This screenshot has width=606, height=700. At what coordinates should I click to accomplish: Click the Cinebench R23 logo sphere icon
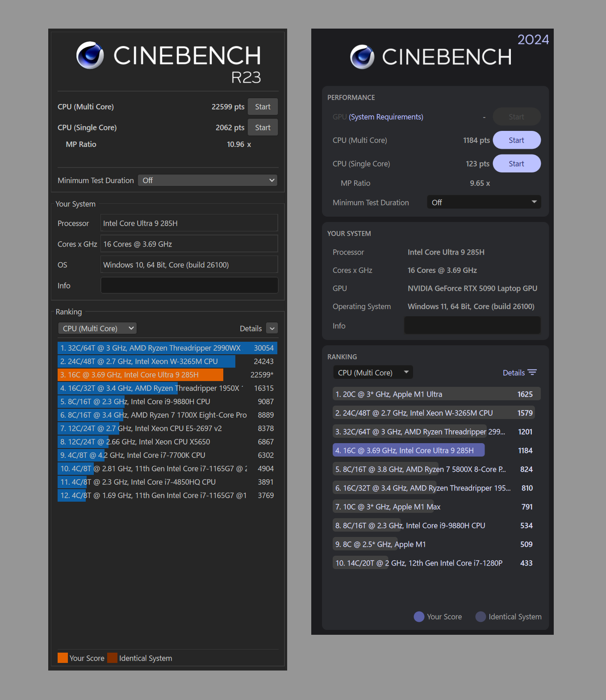(x=90, y=55)
